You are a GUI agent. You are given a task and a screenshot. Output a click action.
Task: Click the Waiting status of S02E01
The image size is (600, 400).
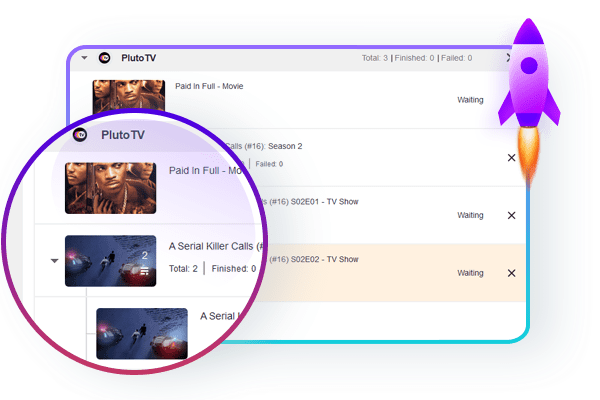pos(470,215)
